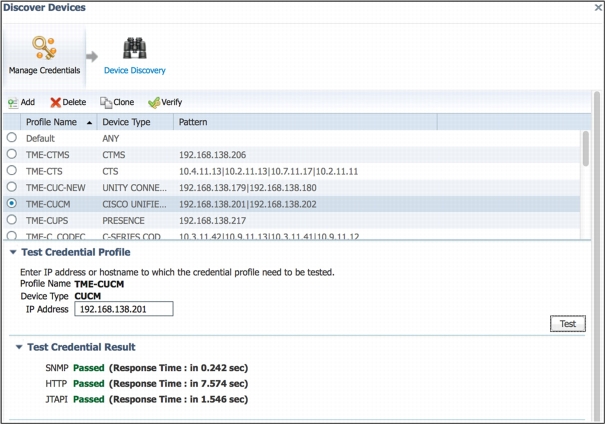Click the red Delete X icon
The width and height of the screenshot is (606, 426).
click(56, 102)
